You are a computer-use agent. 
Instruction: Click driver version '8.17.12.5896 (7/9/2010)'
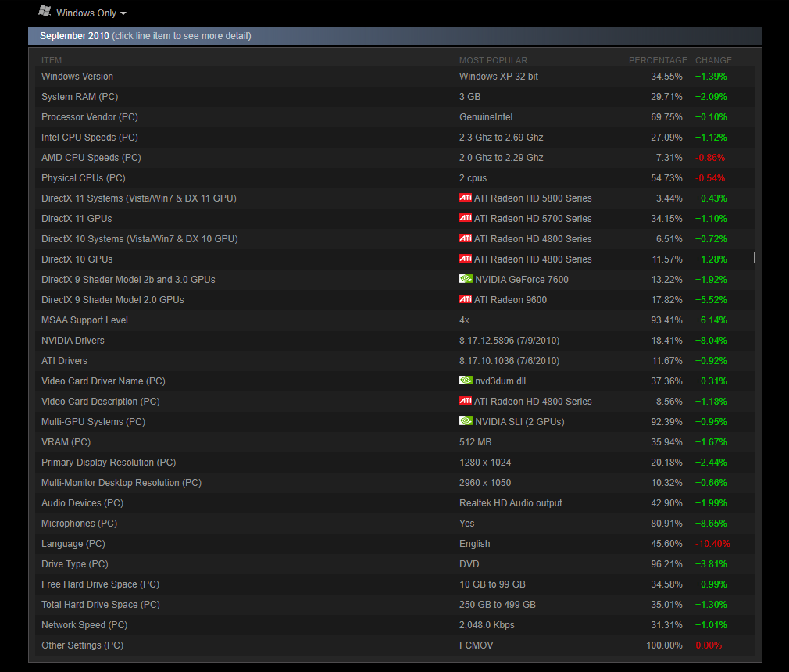pos(509,340)
